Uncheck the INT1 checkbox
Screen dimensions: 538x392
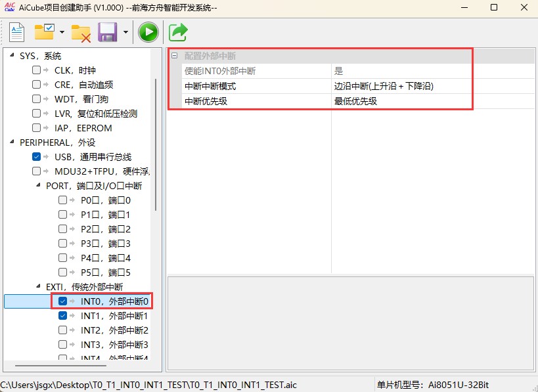(x=62, y=316)
